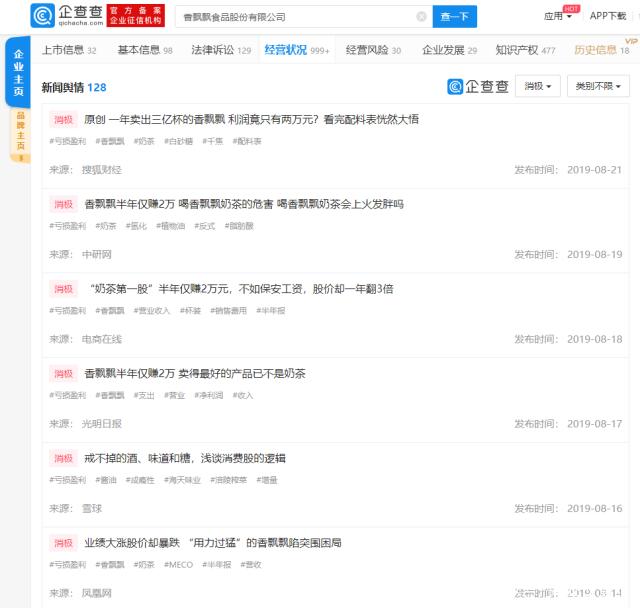Viewport: 640px width, 608px height.
Task: Click the 查一下 search button
Action: pyautogui.click(x=454, y=17)
